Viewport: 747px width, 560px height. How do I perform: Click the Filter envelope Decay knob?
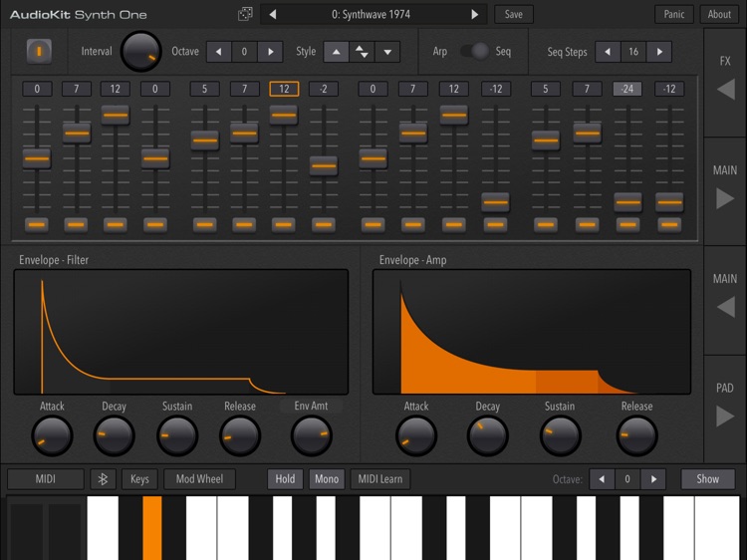(x=114, y=435)
